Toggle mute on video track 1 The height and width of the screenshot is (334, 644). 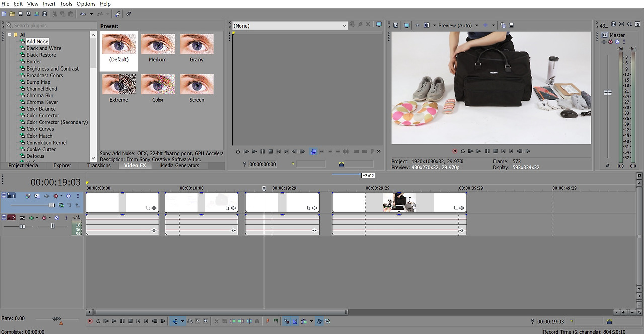point(68,196)
